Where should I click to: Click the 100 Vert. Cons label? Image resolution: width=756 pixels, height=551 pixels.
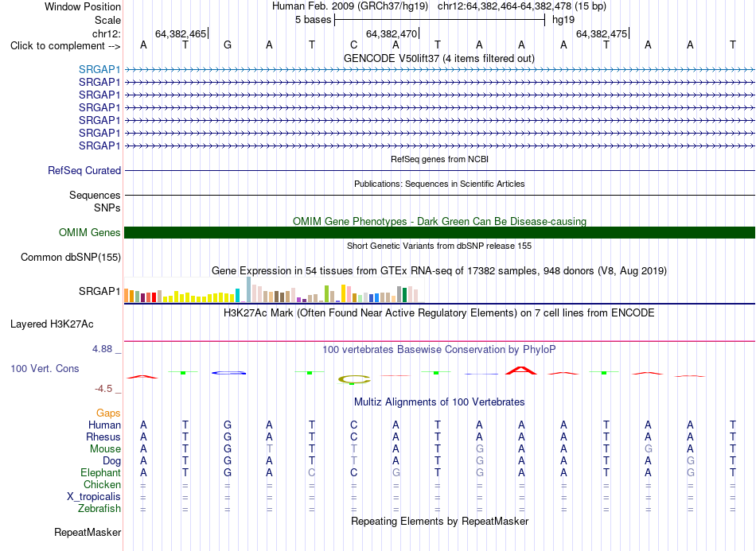[x=45, y=368]
